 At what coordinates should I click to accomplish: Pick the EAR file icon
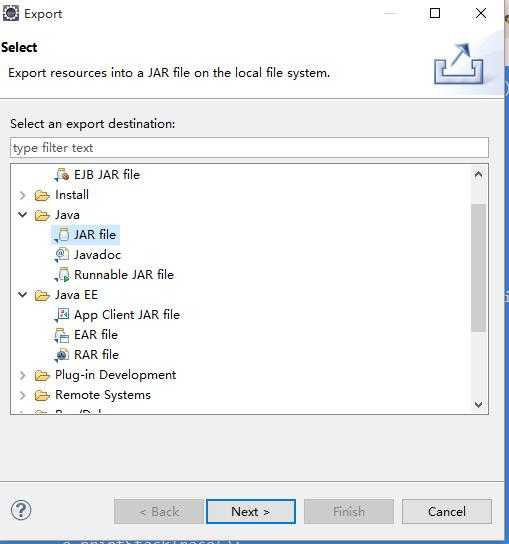point(62,335)
